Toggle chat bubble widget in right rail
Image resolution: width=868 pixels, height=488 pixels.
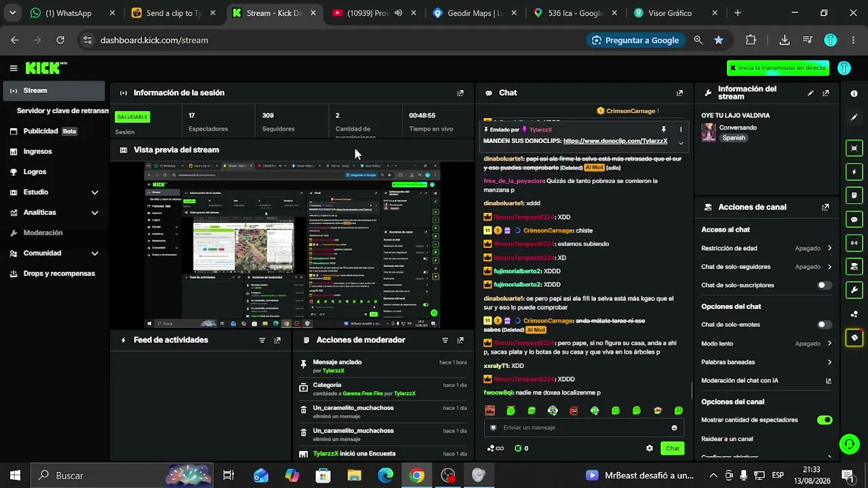tap(854, 220)
